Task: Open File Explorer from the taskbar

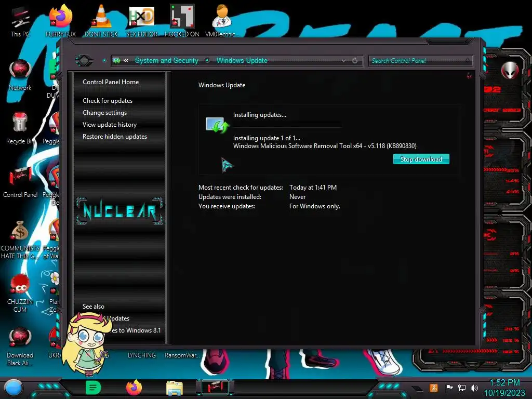Action: (175, 388)
